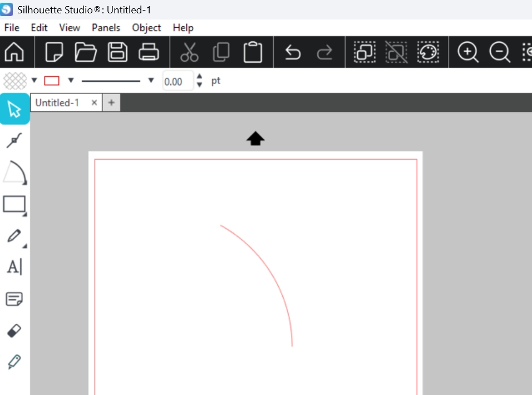The width and height of the screenshot is (532, 395).
Task: Open the Panels menu
Action: point(106,28)
